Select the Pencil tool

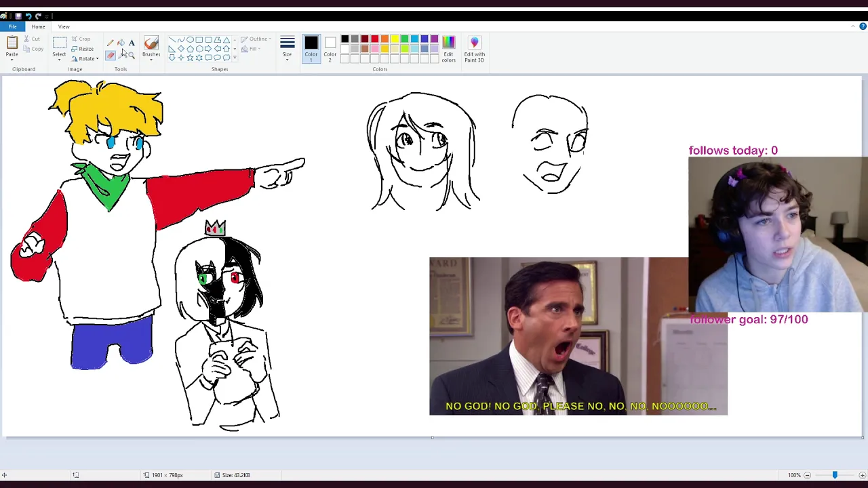point(110,43)
